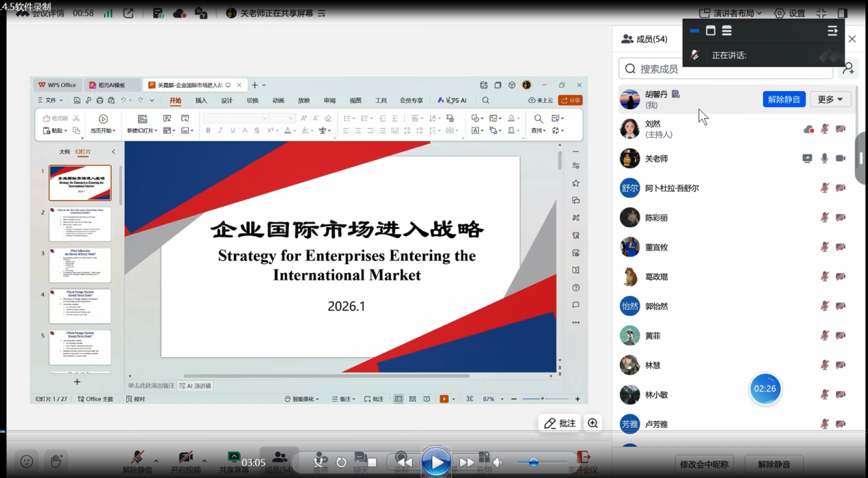This screenshot has height=478, width=868.
Task: Click the zoom-in magnifier next to 批注
Action: (x=593, y=423)
